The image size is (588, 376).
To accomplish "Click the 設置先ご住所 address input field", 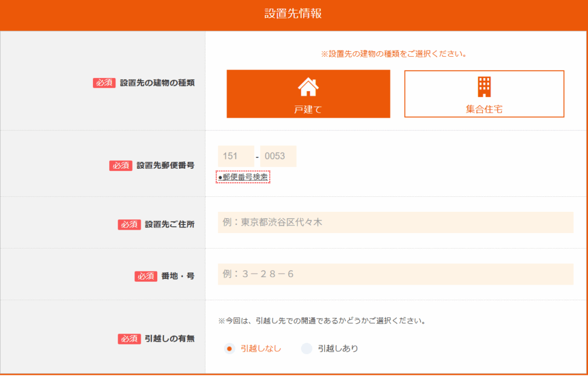I will tap(395, 222).
